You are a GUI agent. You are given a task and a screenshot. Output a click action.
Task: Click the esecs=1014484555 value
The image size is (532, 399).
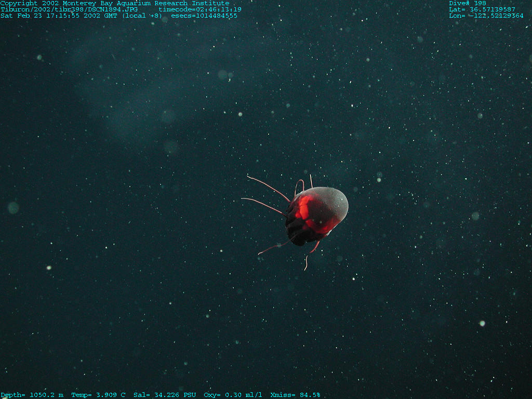click(x=204, y=16)
